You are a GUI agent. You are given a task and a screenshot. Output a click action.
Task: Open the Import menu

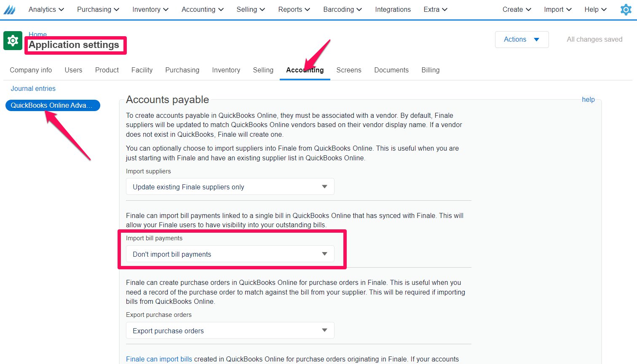point(558,9)
